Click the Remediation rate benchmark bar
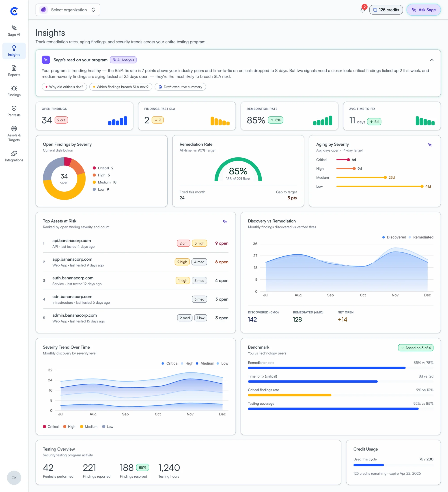This screenshot has height=492, width=448. coord(340,368)
